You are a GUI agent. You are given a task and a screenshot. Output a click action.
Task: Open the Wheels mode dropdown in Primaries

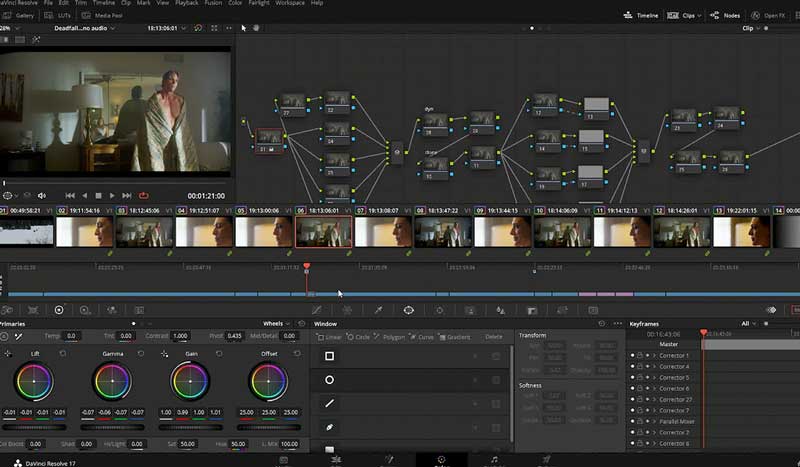(276, 324)
